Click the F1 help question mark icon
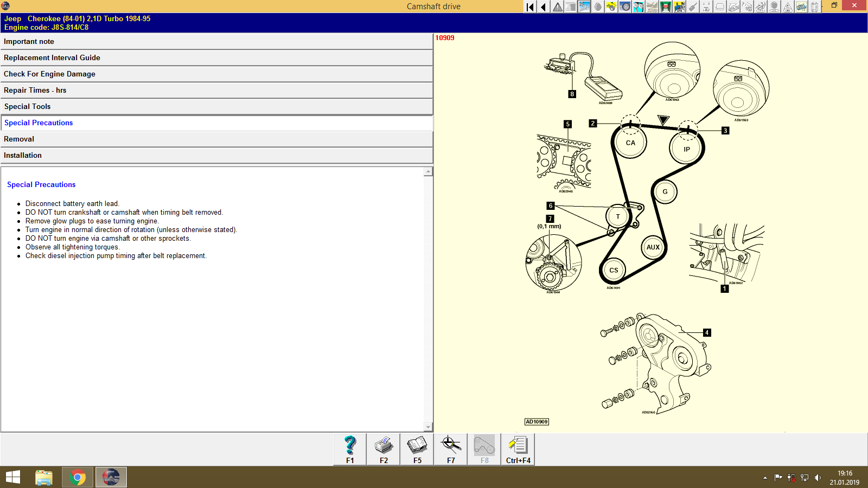 349,447
